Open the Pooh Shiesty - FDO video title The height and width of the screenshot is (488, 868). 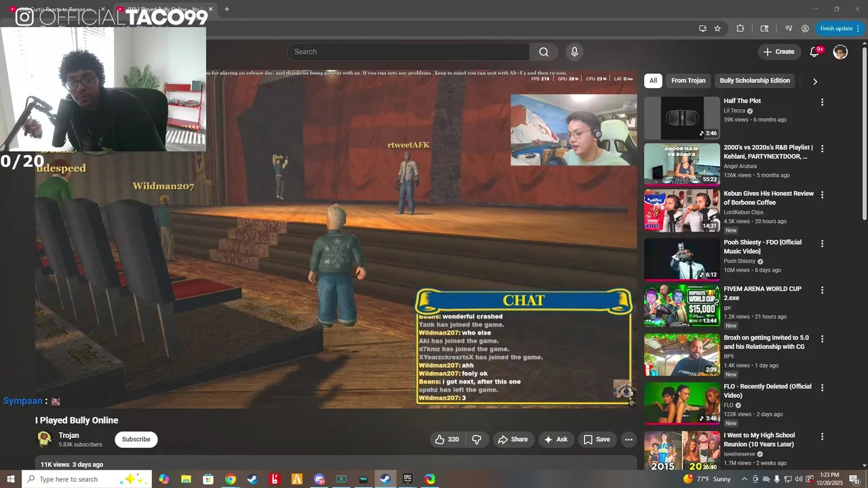pyautogui.click(x=762, y=247)
